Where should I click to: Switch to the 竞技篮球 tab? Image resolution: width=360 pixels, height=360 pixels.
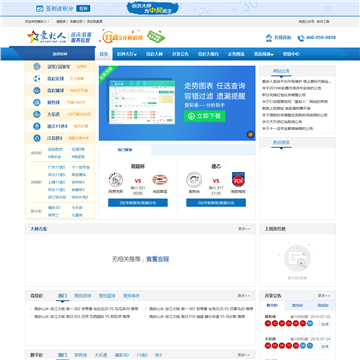107,296
